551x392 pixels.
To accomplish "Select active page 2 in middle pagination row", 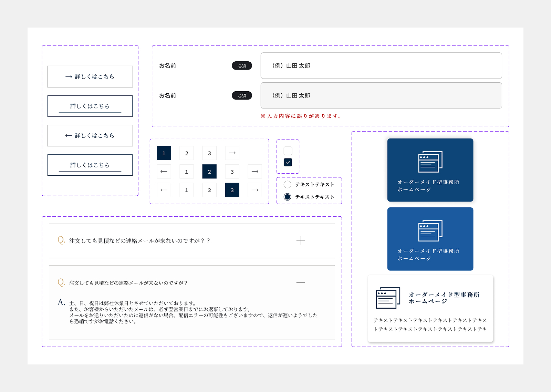I will (x=209, y=172).
